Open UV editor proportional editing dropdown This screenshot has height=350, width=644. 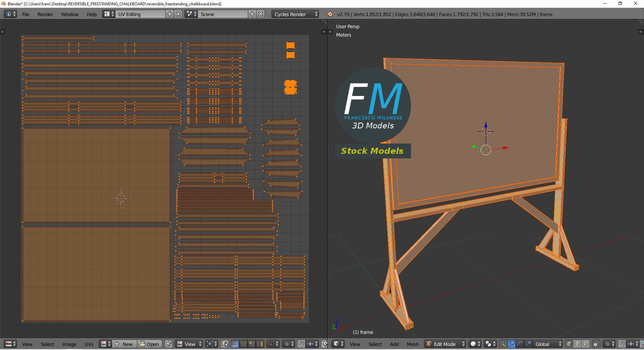point(288,344)
